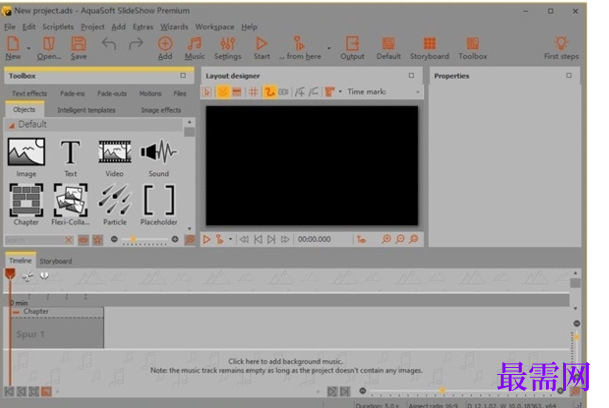Select the Image object in the Toolbox
Screen dimensions: 609x408
(26, 157)
